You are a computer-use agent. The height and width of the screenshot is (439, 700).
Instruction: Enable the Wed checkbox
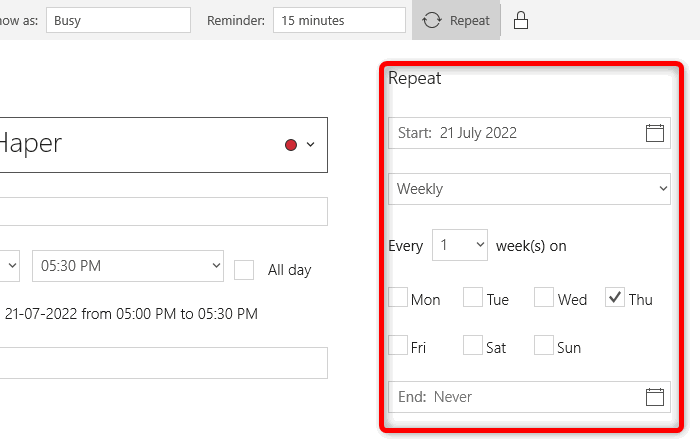(x=544, y=297)
